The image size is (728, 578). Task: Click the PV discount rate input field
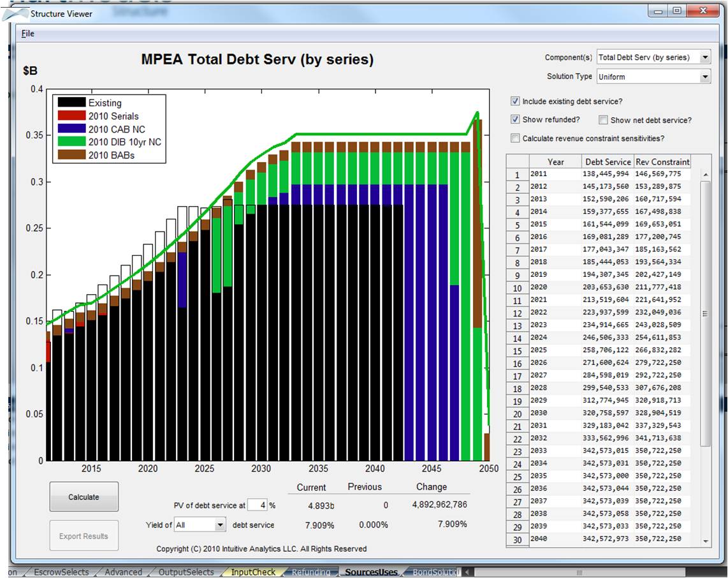coord(256,505)
